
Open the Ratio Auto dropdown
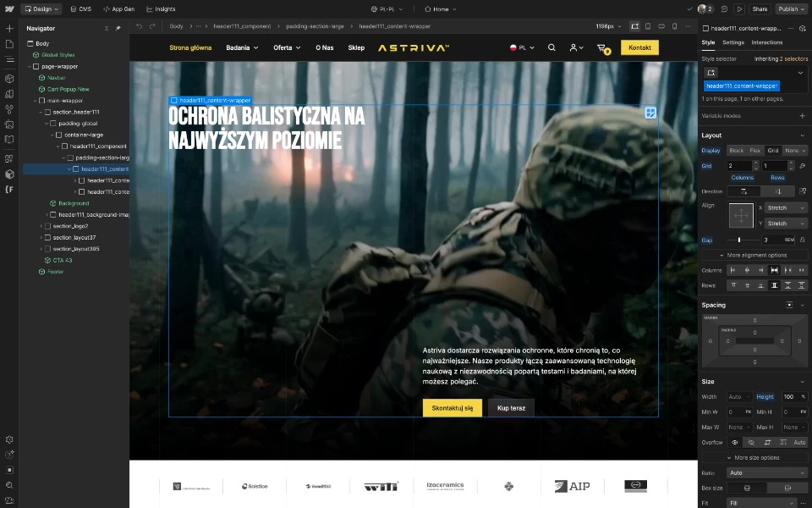767,472
